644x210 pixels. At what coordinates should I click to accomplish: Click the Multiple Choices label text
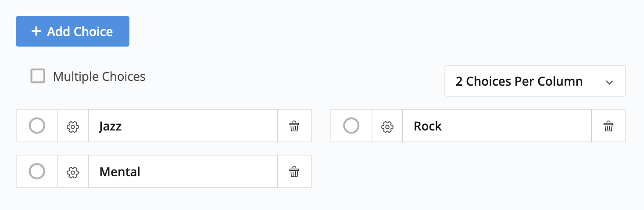pos(99,76)
